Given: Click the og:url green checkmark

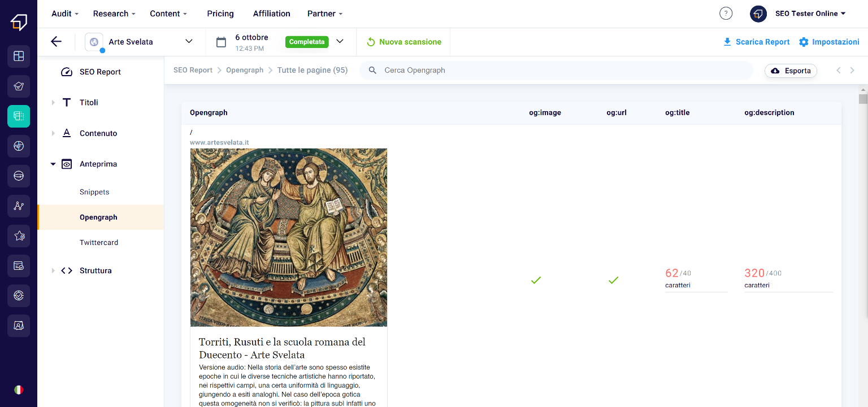Looking at the screenshot, I should point(614,280).
